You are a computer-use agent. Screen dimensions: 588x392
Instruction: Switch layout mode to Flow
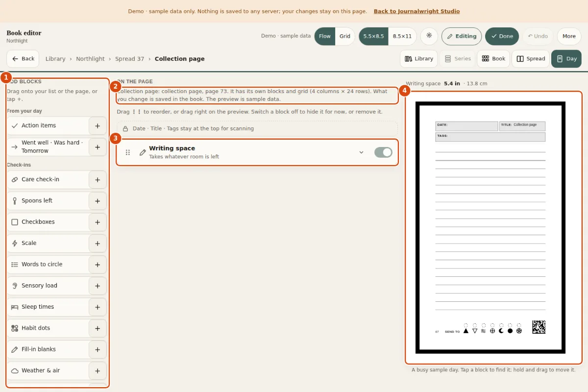pos(324,36)
